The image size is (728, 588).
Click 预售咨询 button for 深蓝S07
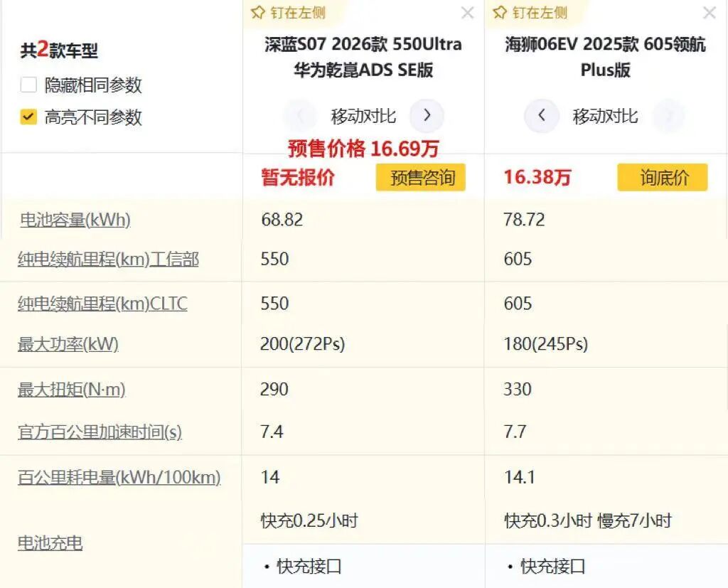[x=421, y=178]
